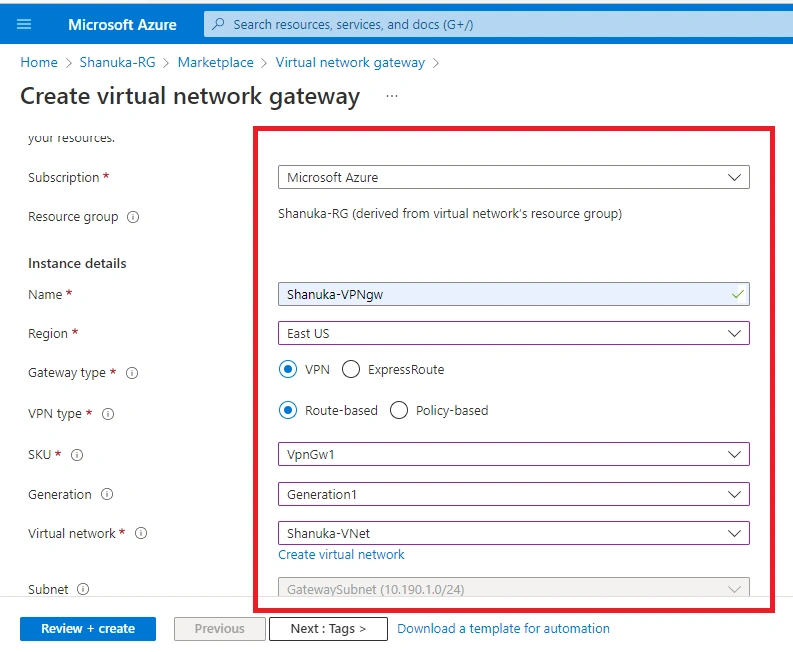The image size is (793, 652).
Task: Click the search magnifier icon
Action: pyautogui.click(x=218, y=24)
